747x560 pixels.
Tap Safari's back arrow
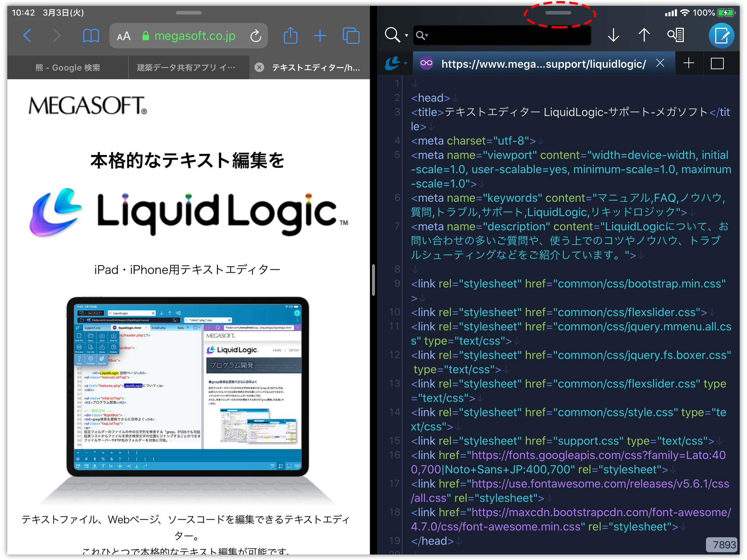tap(27, 36)
